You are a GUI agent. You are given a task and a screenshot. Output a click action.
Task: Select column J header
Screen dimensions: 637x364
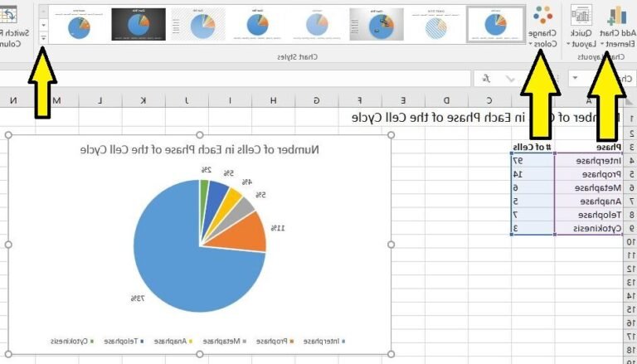tap(187, 100)
